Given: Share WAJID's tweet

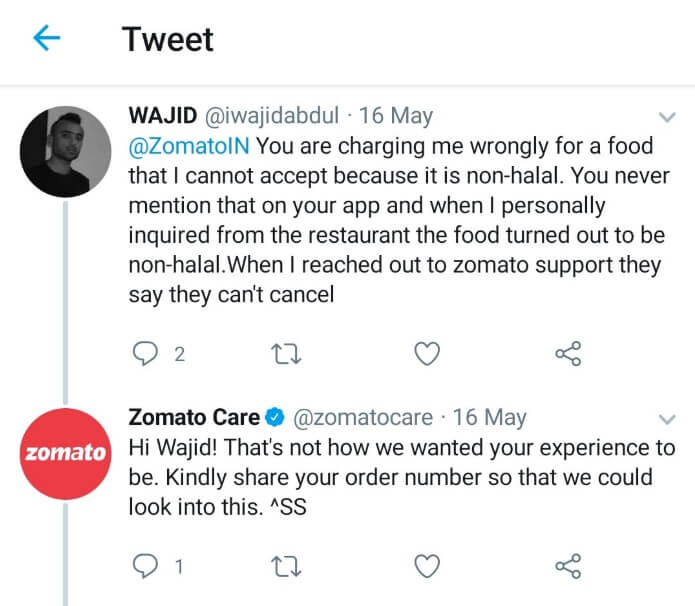Looking at the screenshot, I should tap(568, 353).
